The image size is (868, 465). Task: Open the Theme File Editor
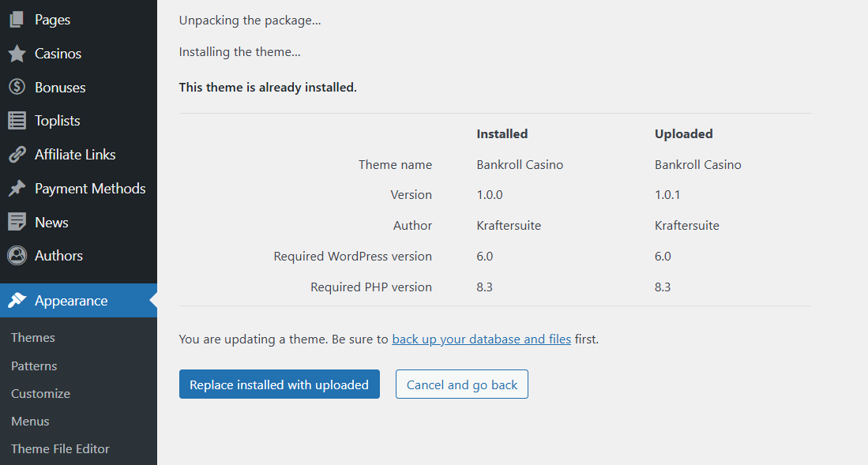tap(60, 449)
